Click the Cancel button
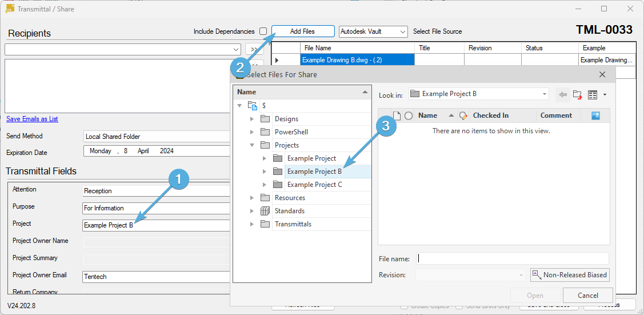644x315 pixels. (588, 296)
